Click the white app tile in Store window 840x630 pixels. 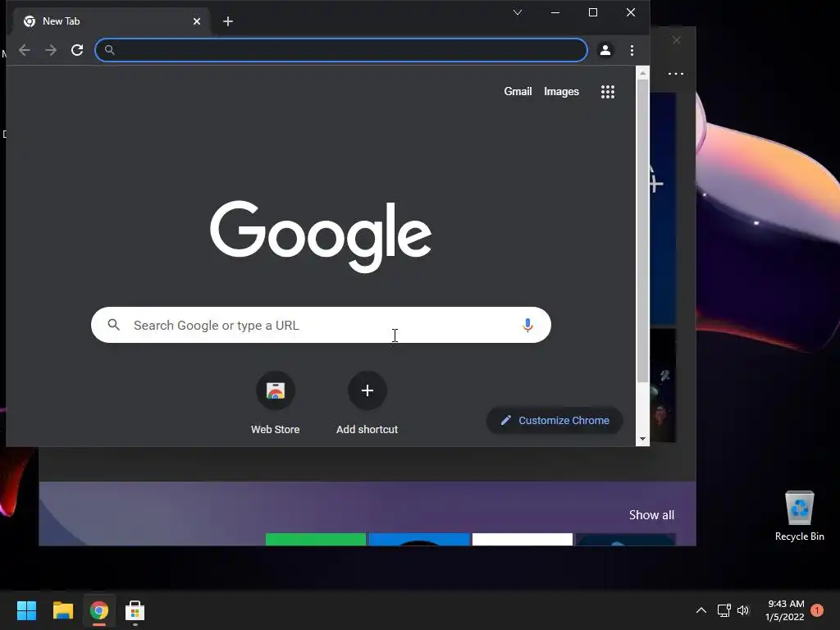tap(523, 539)
